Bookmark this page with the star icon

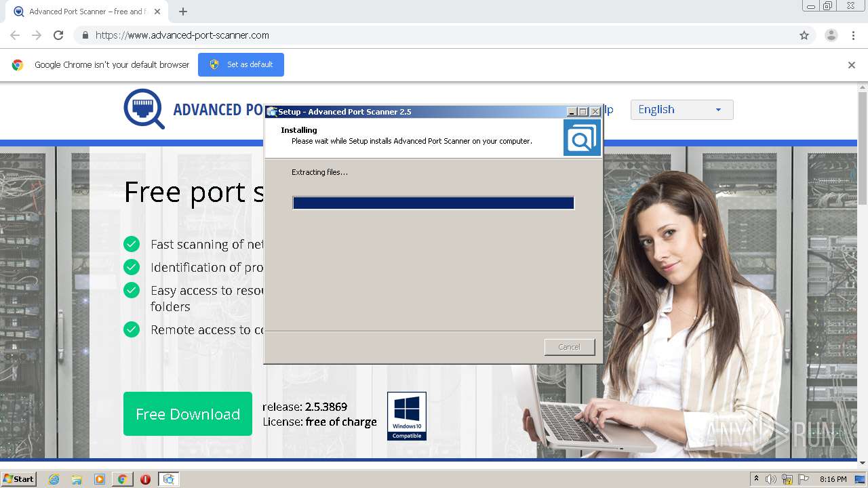[x=804, y=35]
